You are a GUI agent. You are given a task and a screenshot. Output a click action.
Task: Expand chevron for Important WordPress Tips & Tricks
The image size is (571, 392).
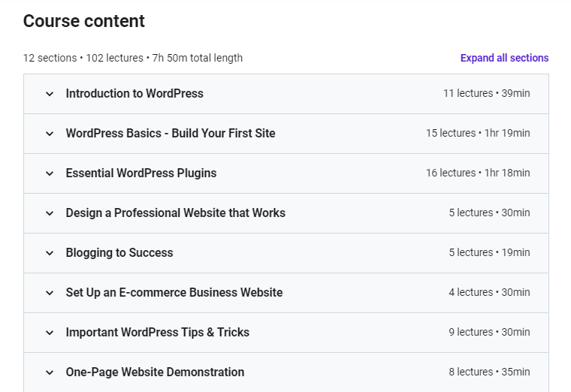pos(50,333)
